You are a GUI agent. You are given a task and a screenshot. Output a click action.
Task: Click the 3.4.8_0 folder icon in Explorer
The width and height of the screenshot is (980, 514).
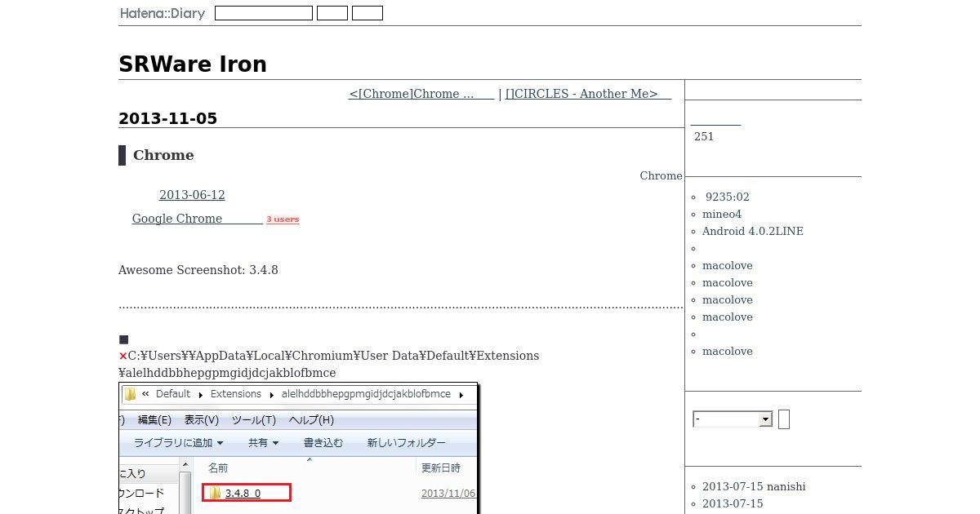(215, 493)
